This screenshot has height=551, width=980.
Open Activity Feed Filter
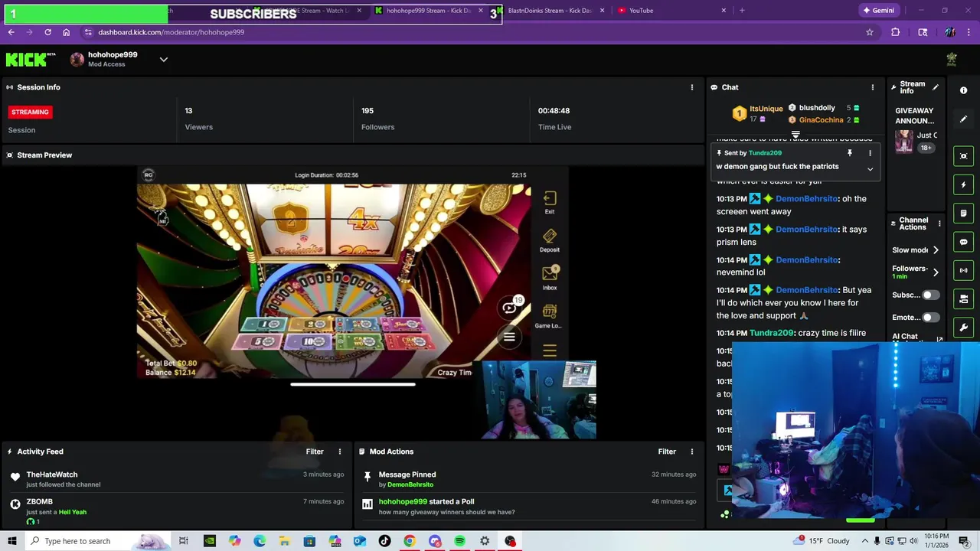pyautogui.click(x=315, y=452)
